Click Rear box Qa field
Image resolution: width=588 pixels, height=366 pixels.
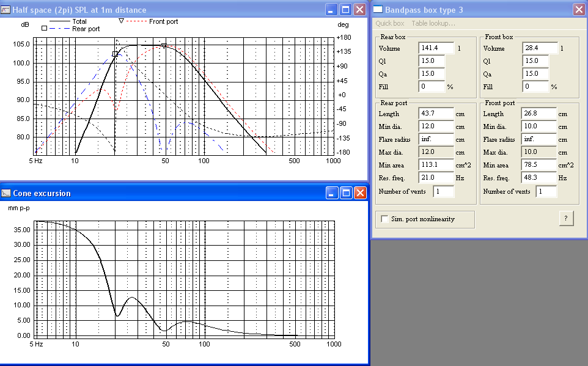click(432, 73)
